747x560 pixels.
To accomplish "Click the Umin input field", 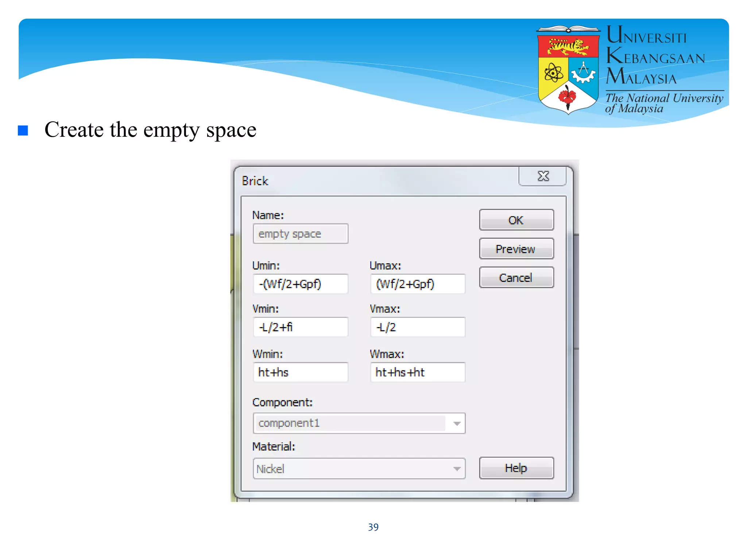I will click(301, 284).
